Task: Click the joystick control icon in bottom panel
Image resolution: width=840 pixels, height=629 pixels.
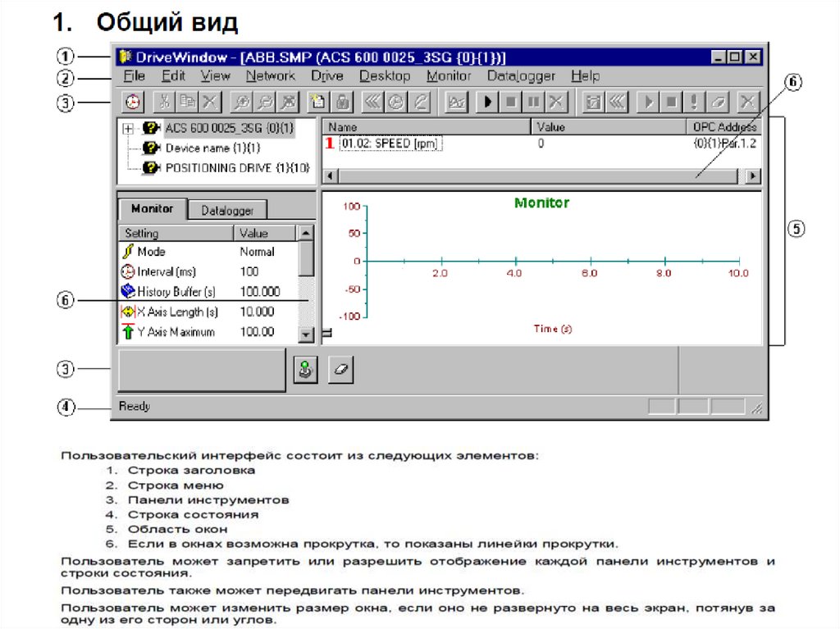Action: 305,370
